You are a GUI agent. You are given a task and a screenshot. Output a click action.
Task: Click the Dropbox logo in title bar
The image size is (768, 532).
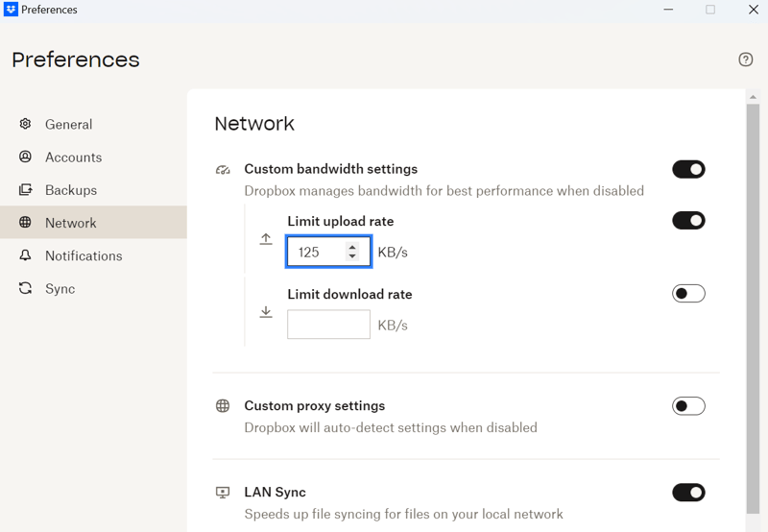[11, 10]
